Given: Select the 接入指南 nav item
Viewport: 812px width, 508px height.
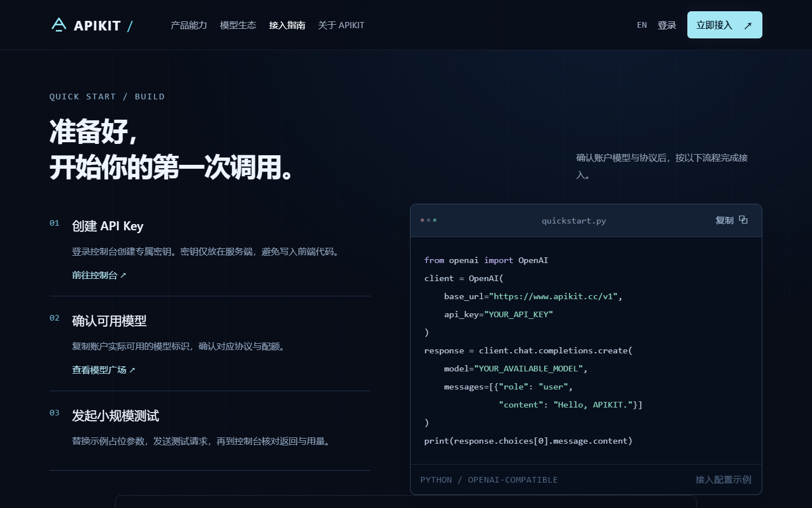Looking at the screenshot, I should pyautogui.click(x=287, y=25).
